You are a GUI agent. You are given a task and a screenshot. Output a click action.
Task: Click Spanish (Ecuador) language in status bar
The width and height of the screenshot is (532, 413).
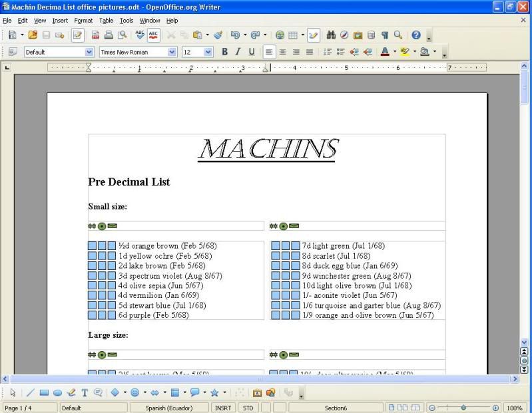(169, 408)
